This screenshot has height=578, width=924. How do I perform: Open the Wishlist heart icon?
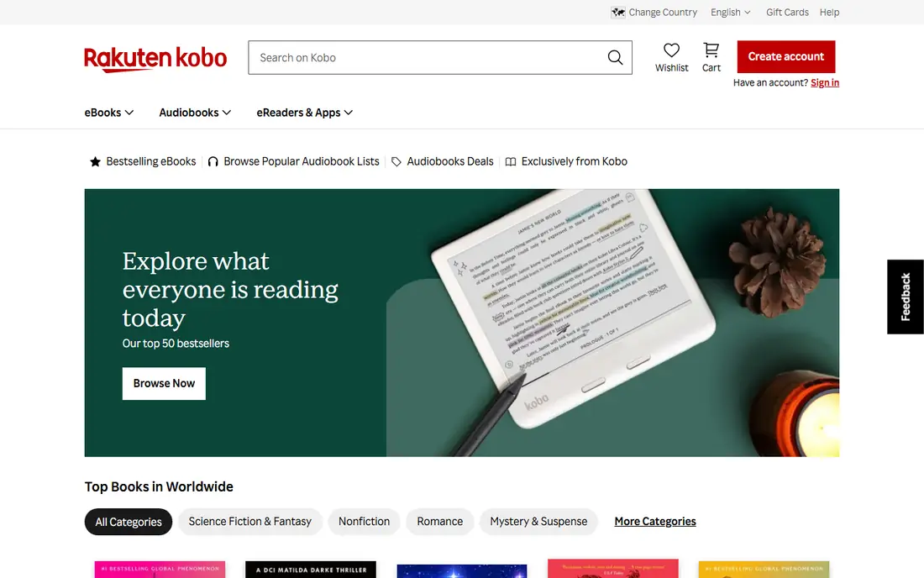click(x=671, y=50)
